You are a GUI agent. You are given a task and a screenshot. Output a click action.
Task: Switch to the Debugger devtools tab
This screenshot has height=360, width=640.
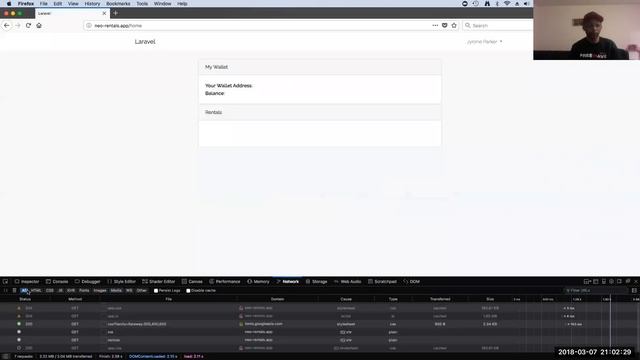point(87,281)
